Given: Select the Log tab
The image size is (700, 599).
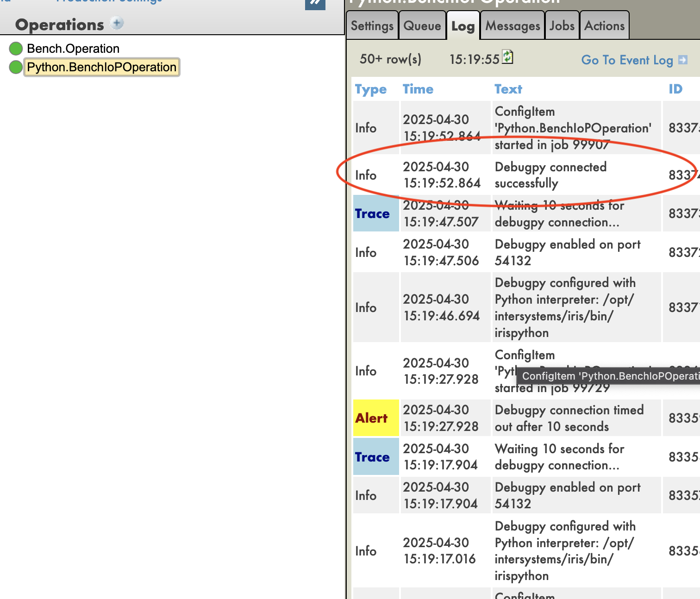Looking at the screenshot, I should (463, 26).
